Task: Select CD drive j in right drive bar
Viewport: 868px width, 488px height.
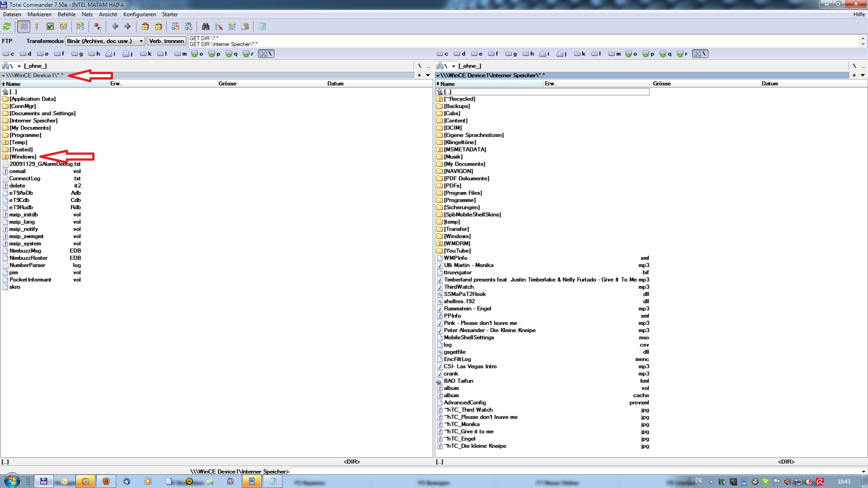Action: click(x=562, y=54)
